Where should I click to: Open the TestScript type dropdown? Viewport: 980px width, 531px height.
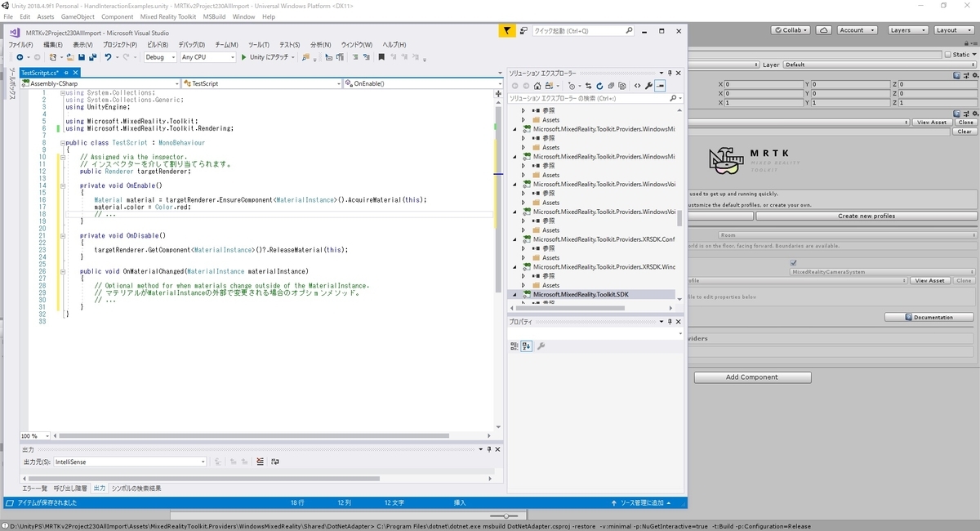262,83
